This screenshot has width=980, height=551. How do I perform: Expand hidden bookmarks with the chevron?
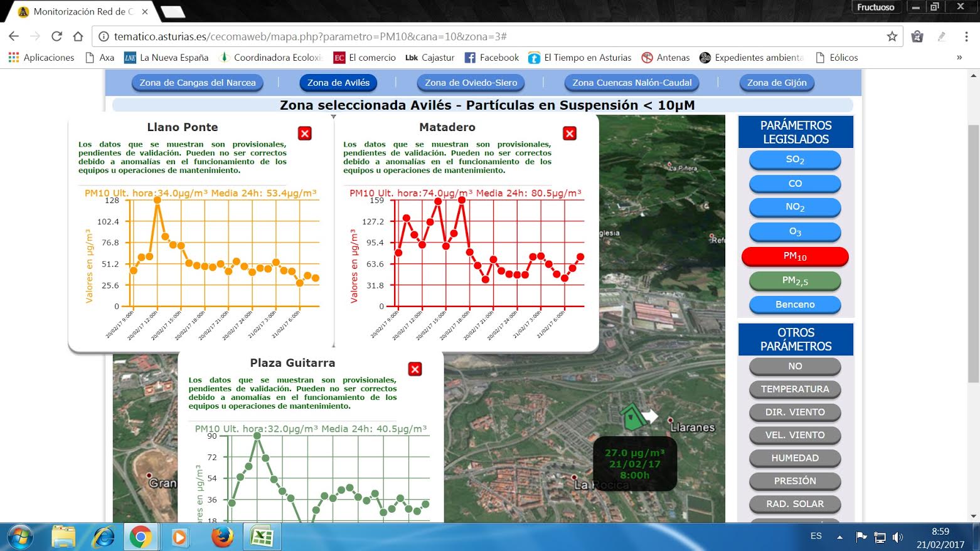point(959,58)
